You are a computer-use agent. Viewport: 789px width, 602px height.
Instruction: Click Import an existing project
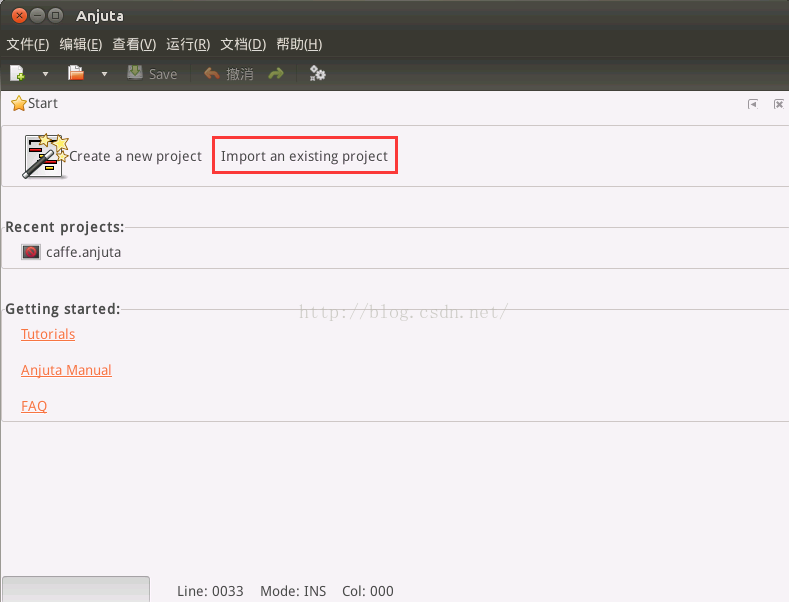click(x=304, y=156)
